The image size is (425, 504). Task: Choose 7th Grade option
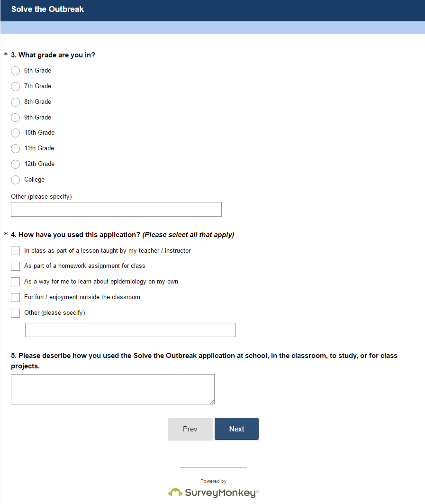tap(16, 86)
